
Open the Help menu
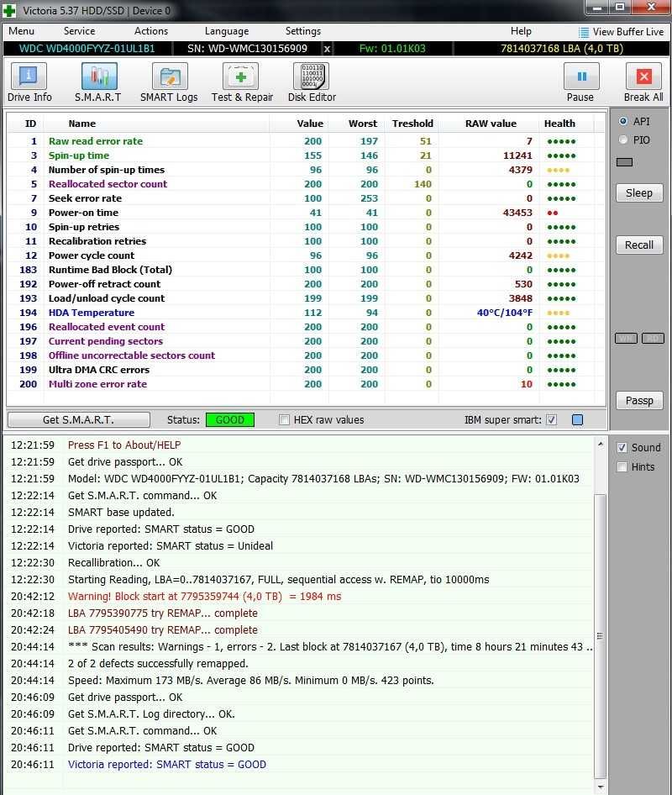coord(521,31)
